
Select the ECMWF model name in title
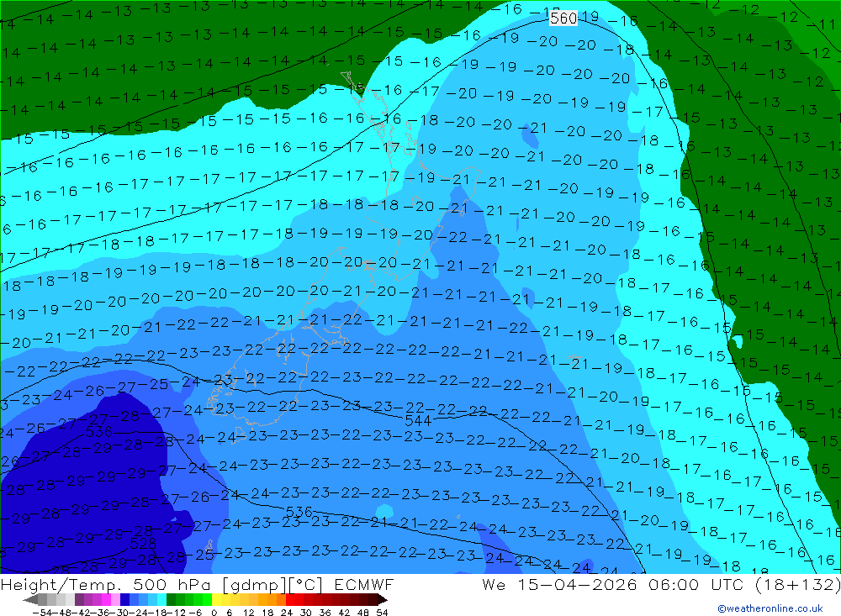[x=363, y=584]
